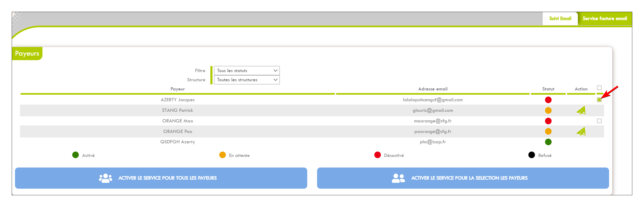Click Activer le service pour tous les payeurs

click(161, 178)
